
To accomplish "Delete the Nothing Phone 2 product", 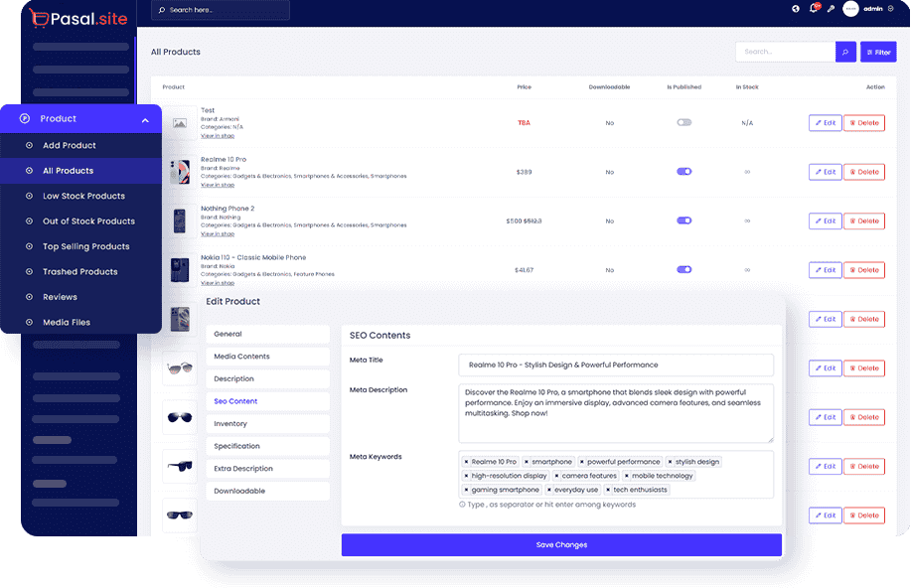I will click(864, 220).
